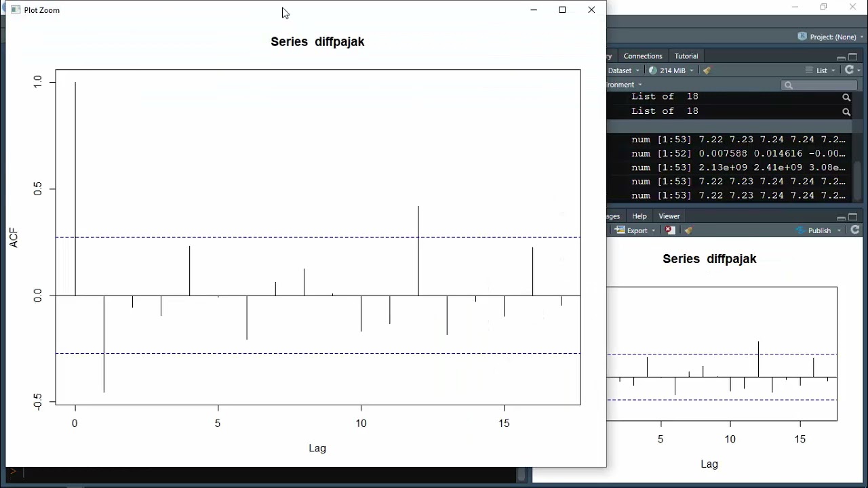Click the ACF axis label in Plot Zoom
Screen dimensions: 868x488
tap(14, 237)
